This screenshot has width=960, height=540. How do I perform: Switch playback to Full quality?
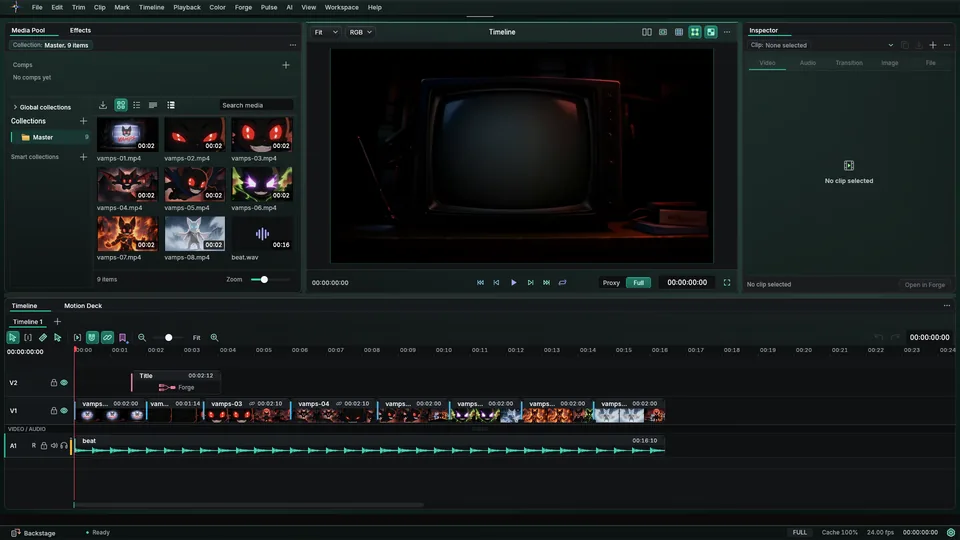click(639, 283)
